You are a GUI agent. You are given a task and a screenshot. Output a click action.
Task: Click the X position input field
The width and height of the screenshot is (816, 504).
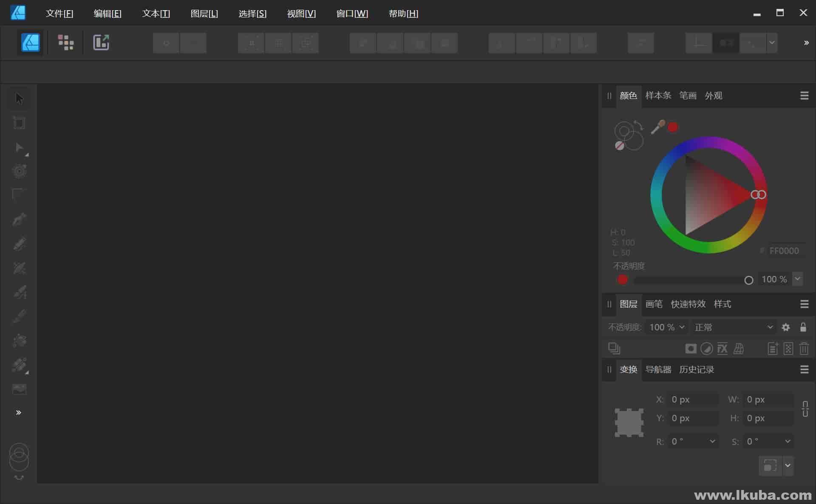click(x=692, y=399)
